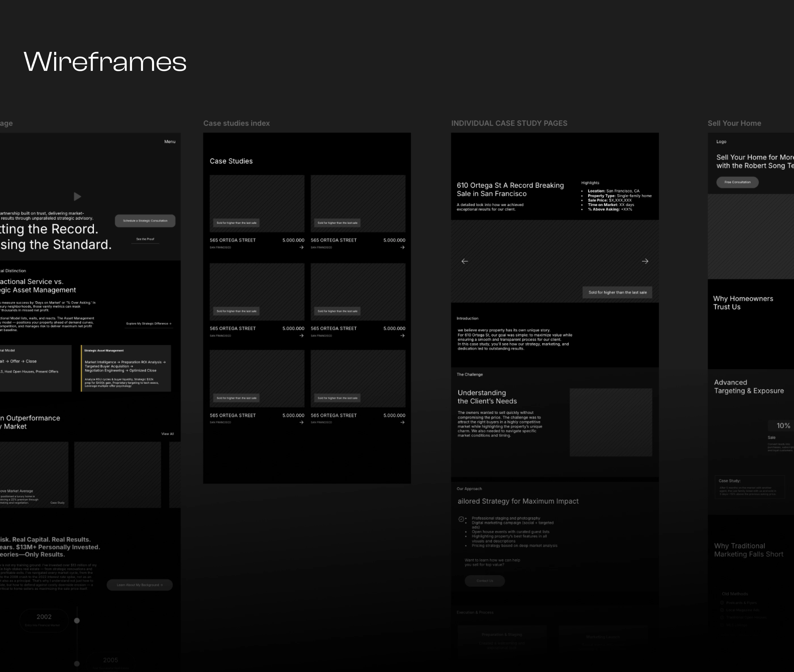Click Pricing strategy based on deep market analysis bullet
The width and height of the screenshot is (794, 672).
coord(514,546)
